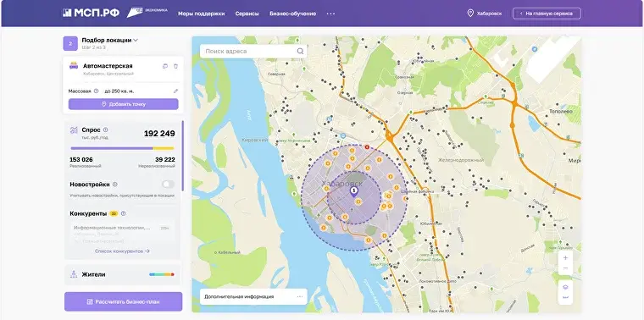The image size is (644, 320).
Task: Delete the Автомастерская card with trash icon
Action: click(175, 66)
